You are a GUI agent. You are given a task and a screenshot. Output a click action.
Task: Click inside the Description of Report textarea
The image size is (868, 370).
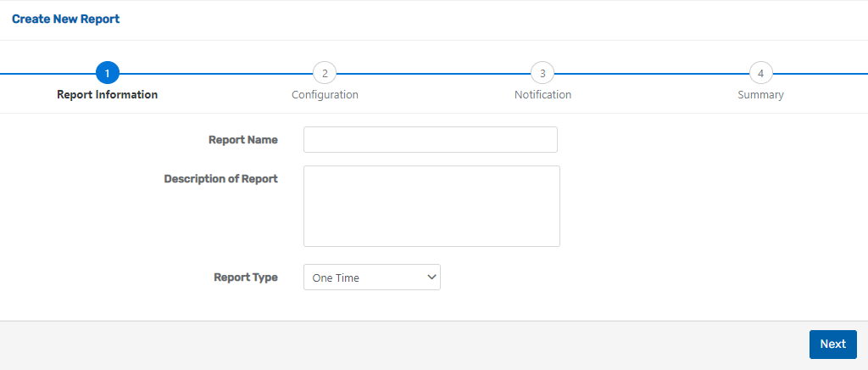(431, 206)
